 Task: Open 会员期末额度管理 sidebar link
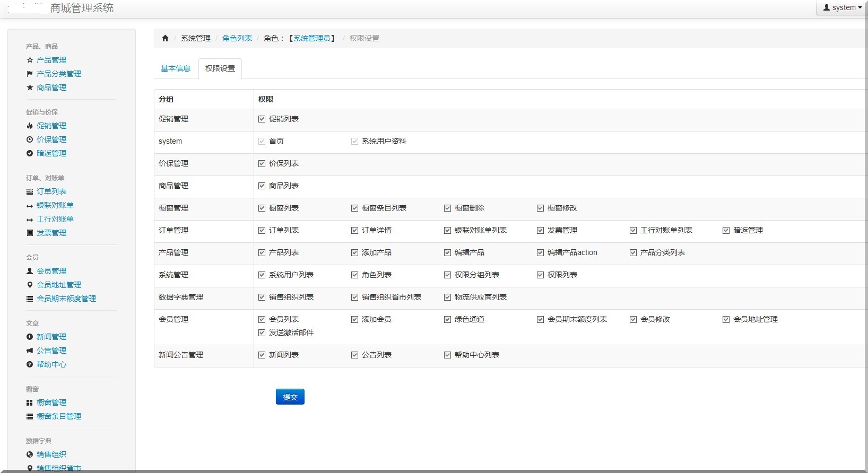[66, 299]
